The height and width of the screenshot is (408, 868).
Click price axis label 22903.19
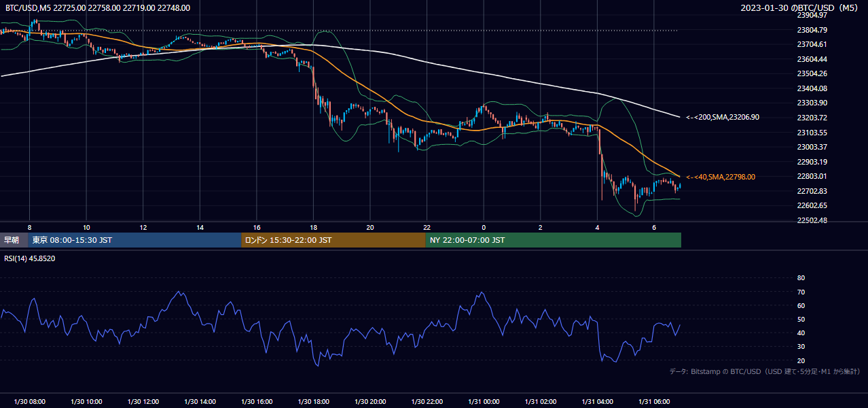812,162
